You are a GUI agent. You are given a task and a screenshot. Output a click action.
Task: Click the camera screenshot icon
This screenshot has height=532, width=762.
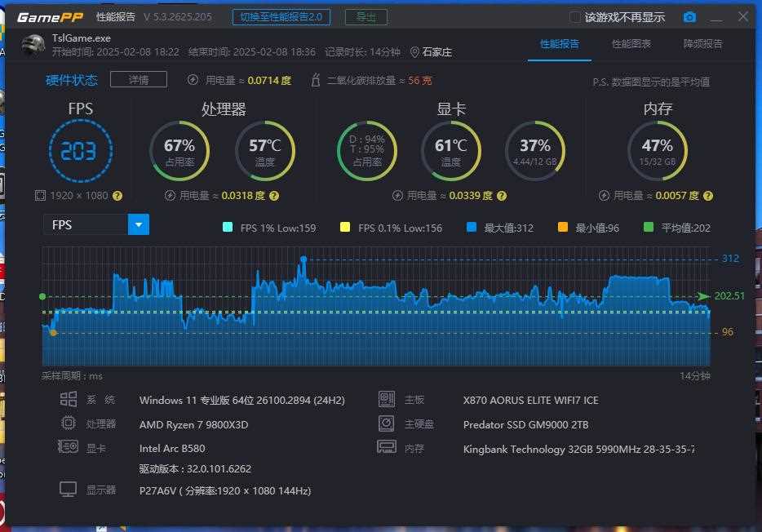tap(689, 17)
